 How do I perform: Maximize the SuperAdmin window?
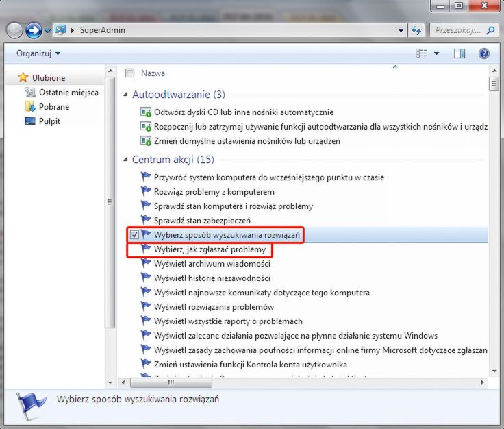pos(459,5)
